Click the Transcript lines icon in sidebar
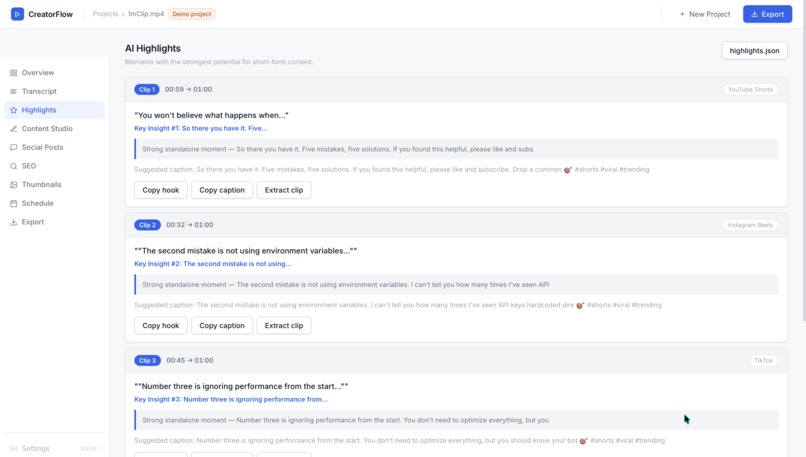 13,92
